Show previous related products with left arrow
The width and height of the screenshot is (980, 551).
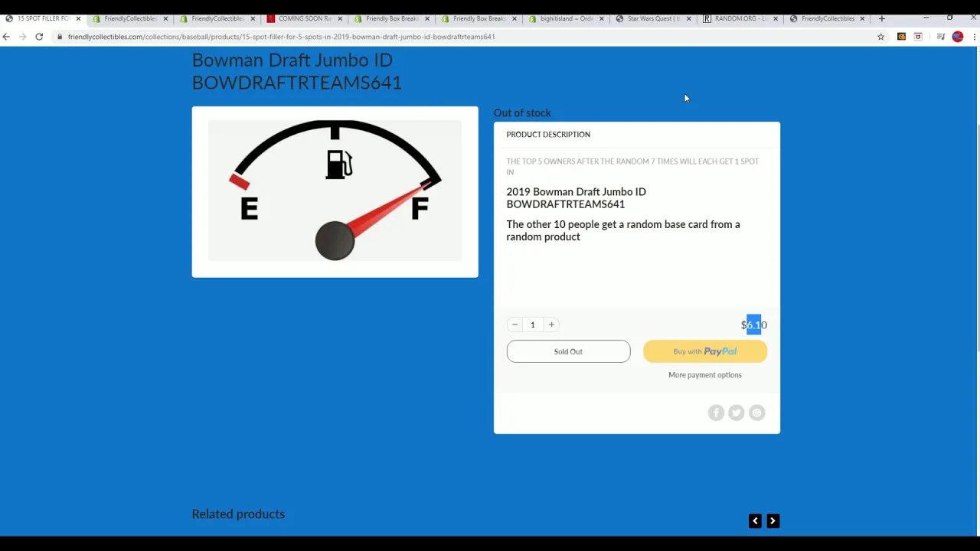(755, 521)
